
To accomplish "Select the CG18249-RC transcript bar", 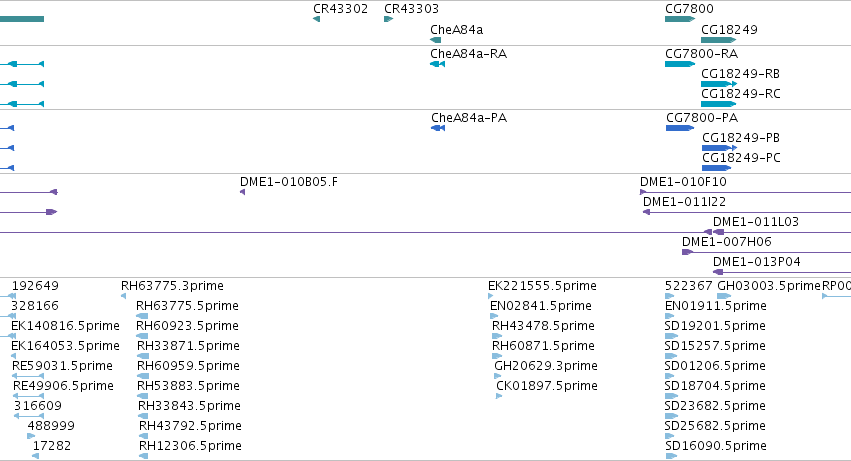I will pyautogui.click(x=719, y=104).
